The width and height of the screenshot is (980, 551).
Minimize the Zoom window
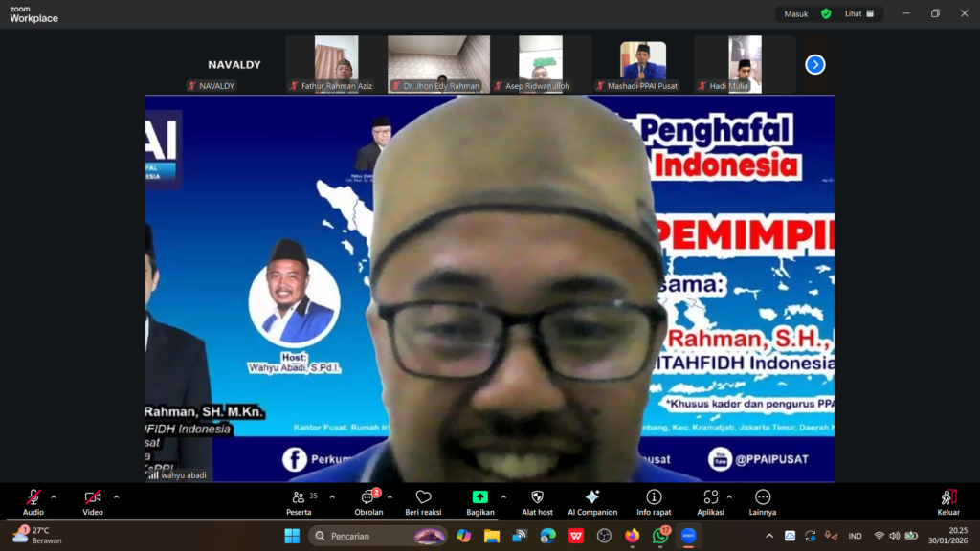(x=906, y=13)
